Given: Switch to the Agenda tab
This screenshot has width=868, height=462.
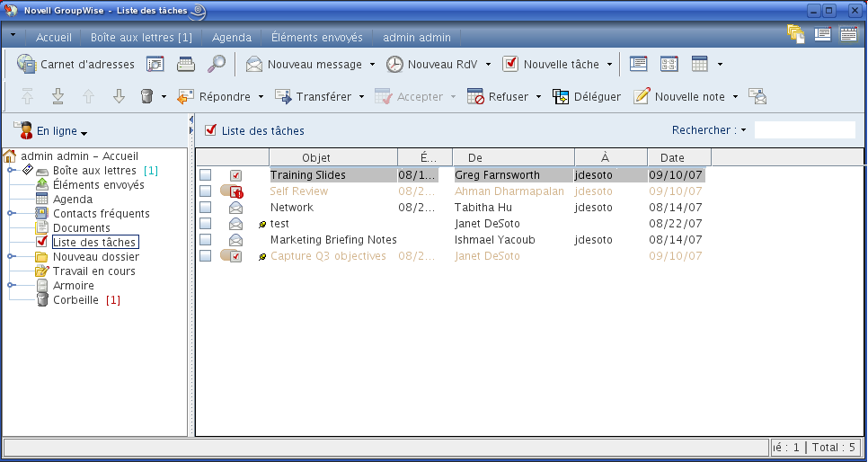Looking at the screenshot, I should click(x=232, y=38).
